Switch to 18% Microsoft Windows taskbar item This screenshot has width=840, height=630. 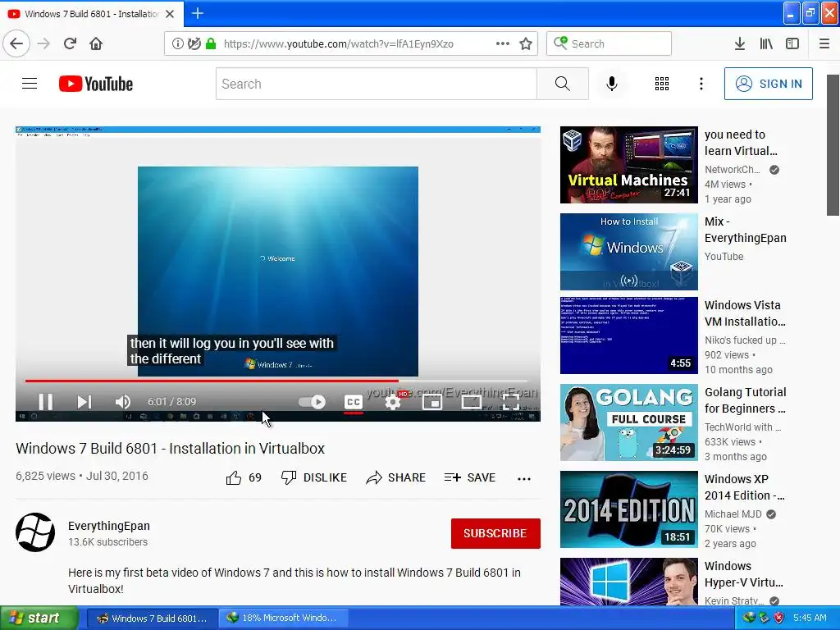pos(283,618)
